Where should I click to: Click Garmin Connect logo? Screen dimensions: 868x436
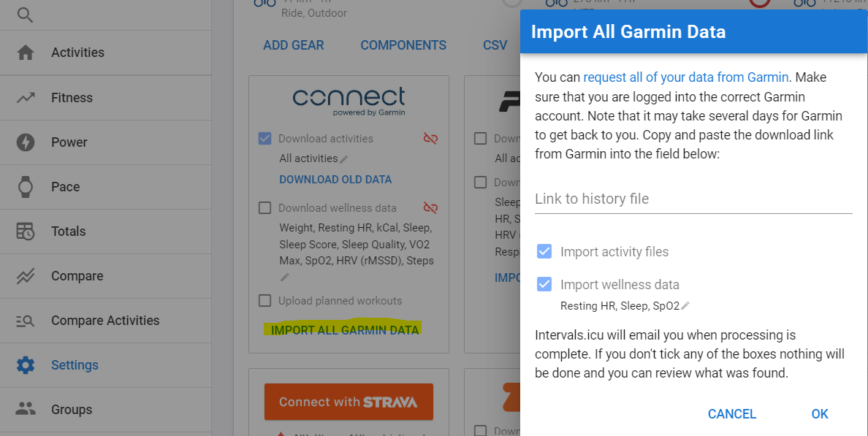click(x=349, y=102)
